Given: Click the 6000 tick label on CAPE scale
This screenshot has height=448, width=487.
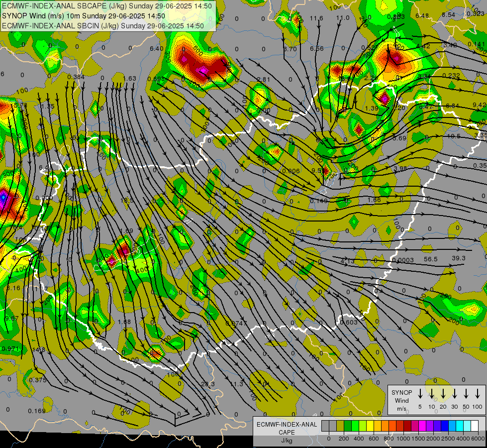Looking at the screenshot, I should coord(478,439).
